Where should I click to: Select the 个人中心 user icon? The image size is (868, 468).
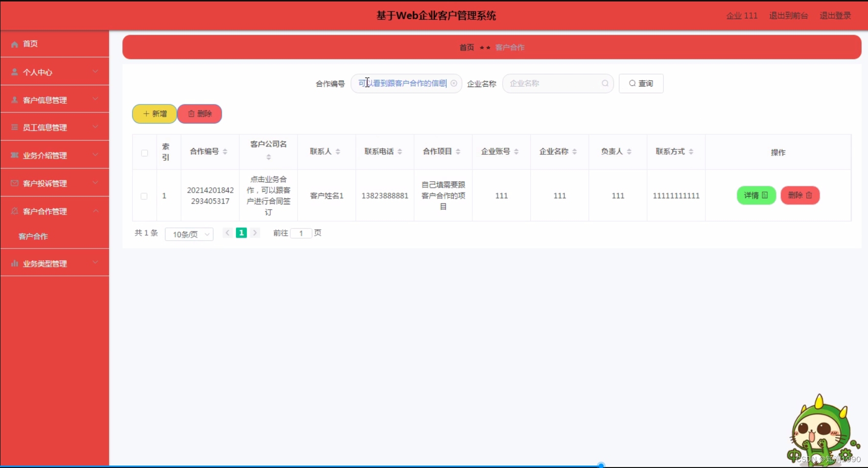point(14,72)
